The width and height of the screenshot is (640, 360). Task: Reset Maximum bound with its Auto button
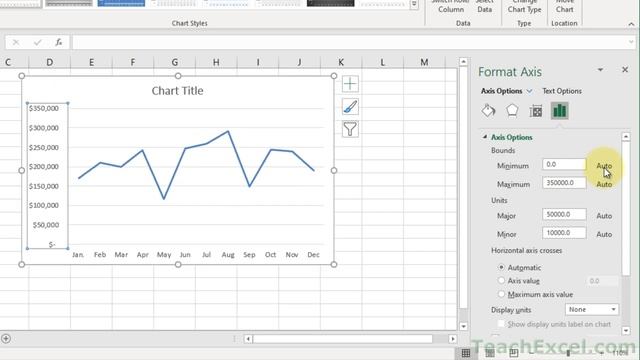pyautogui.click(x=604, y=184)
